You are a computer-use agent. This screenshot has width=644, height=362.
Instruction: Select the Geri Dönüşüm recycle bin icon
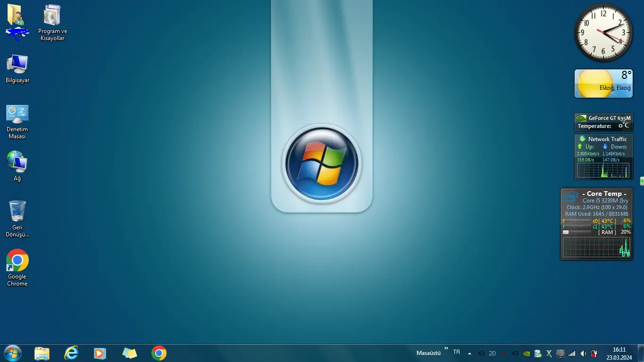click(17, 219)
